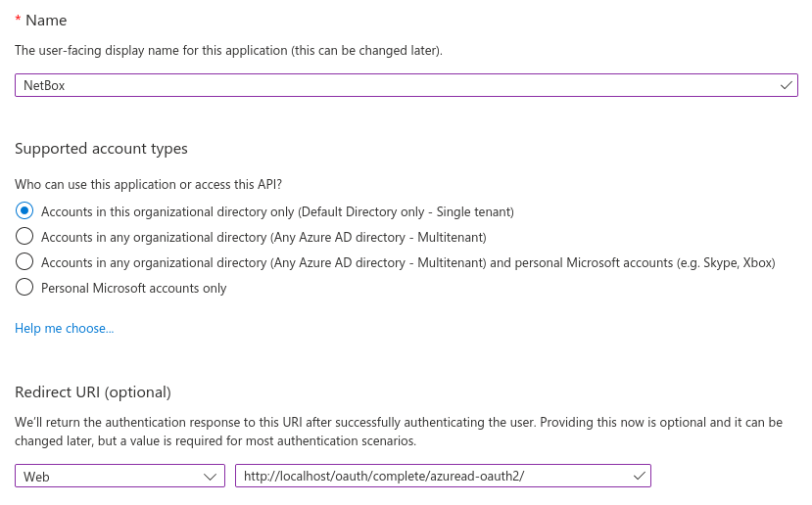Click the authentication response description paragraph
Image resolution: width=812 pixels, height=505 pixels.
pyautogui.click(x=399, y=432)
